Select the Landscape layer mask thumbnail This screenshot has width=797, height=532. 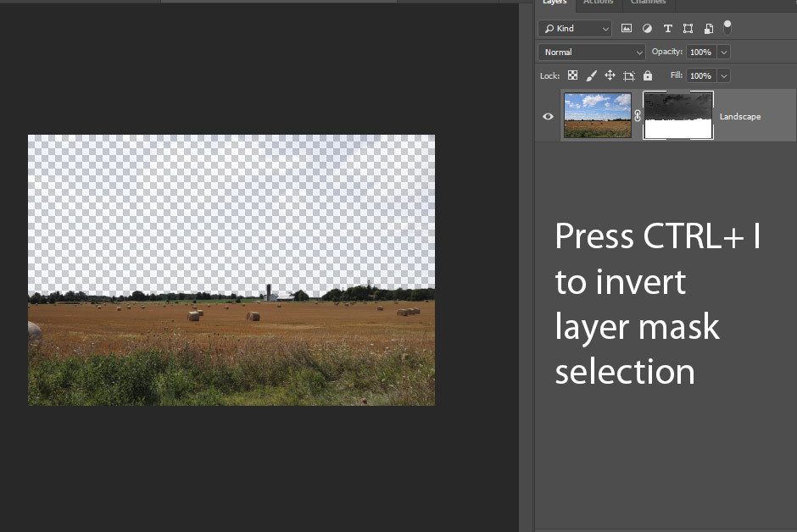[678, 116]
